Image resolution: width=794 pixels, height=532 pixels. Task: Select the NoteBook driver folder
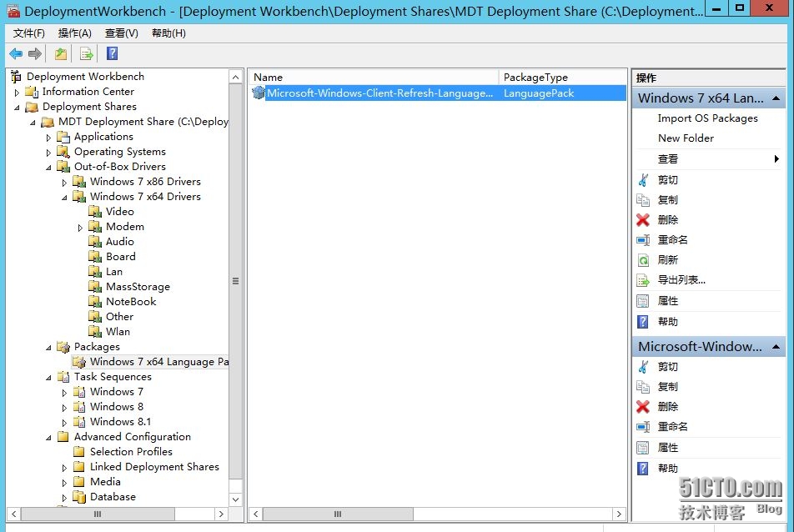(131, 302)
